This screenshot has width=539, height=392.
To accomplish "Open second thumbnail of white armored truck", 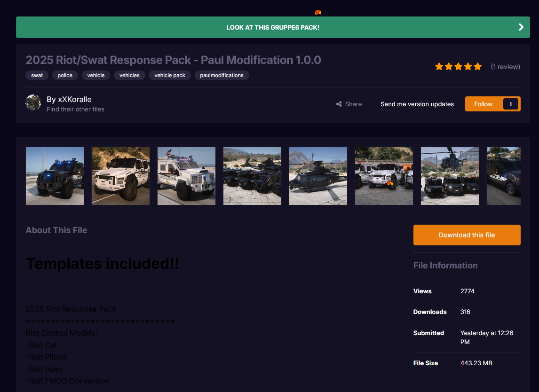I will coord(120,176).
